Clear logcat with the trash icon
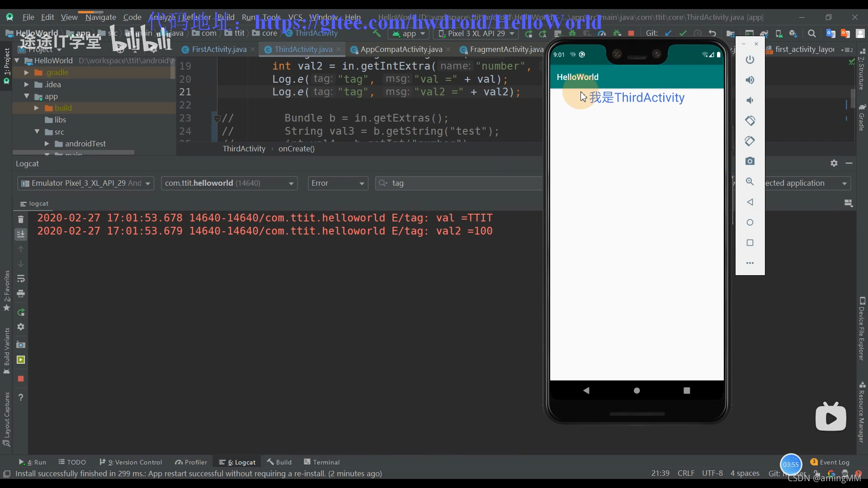The height and width of the screenshot is (488, 868). [21, 219]
